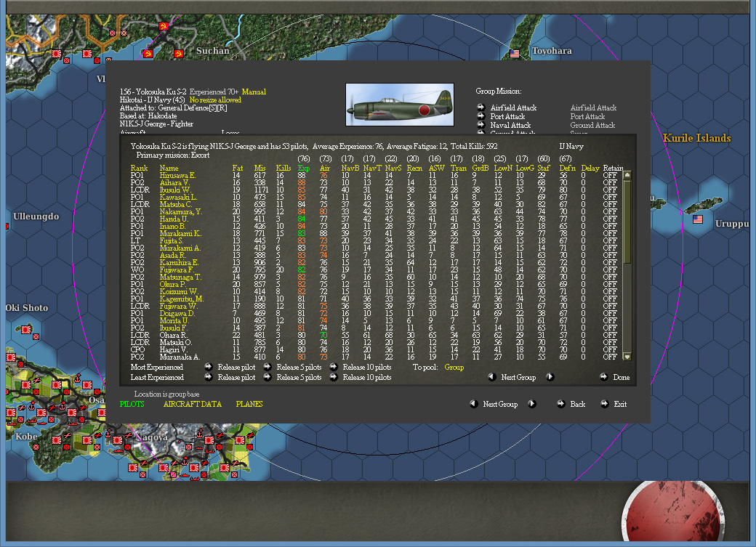Toggle Retain OFF for Kawasaki L.

(610, 197)
